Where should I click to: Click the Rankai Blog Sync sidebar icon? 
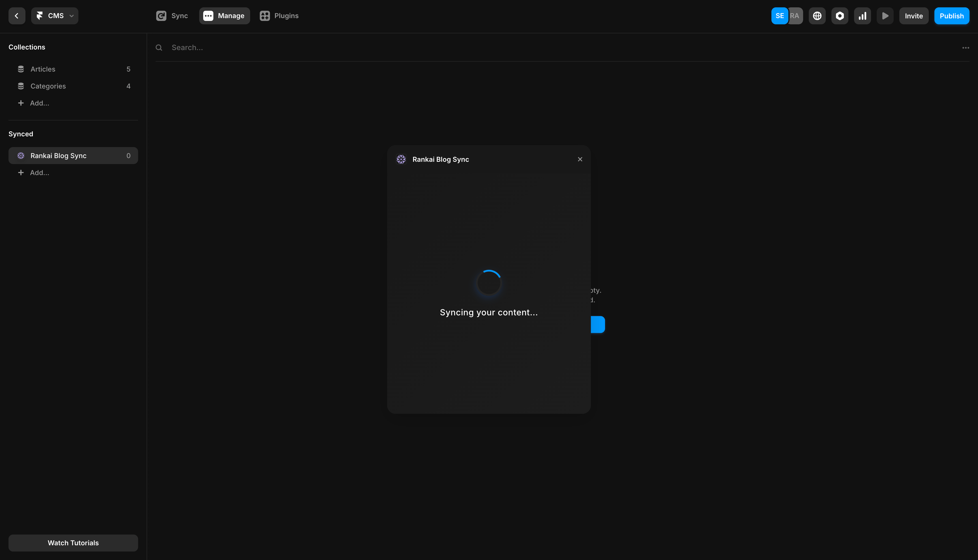tap(21, 155)
